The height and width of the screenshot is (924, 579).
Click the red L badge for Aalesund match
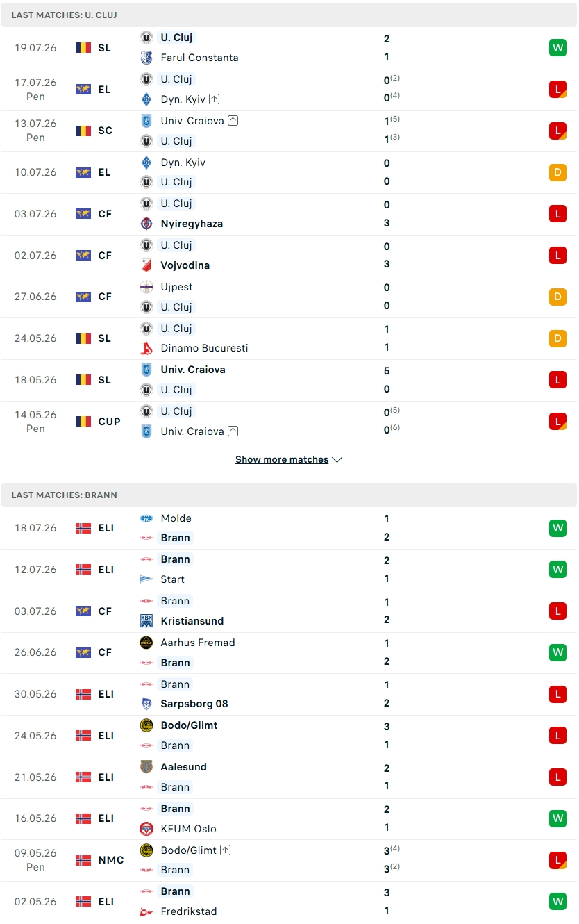557,777
